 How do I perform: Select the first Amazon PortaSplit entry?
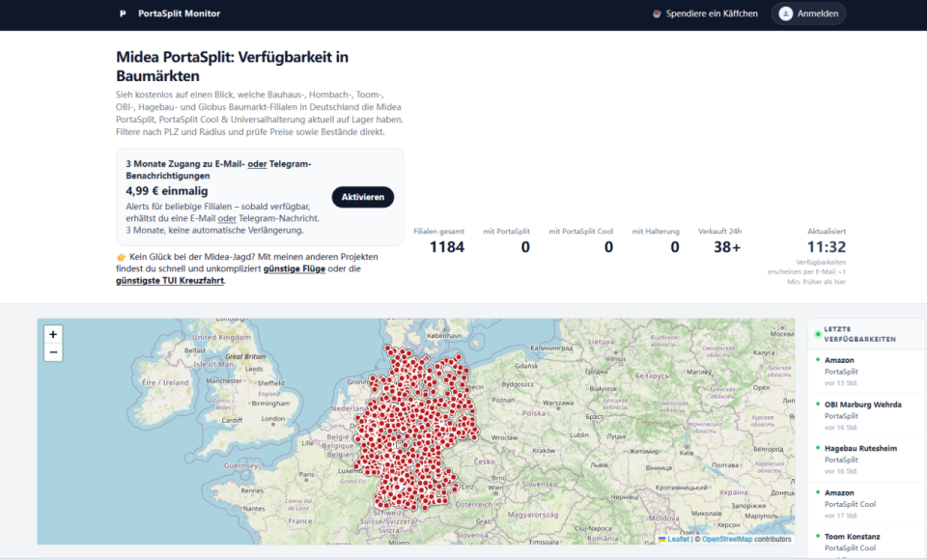865,372
